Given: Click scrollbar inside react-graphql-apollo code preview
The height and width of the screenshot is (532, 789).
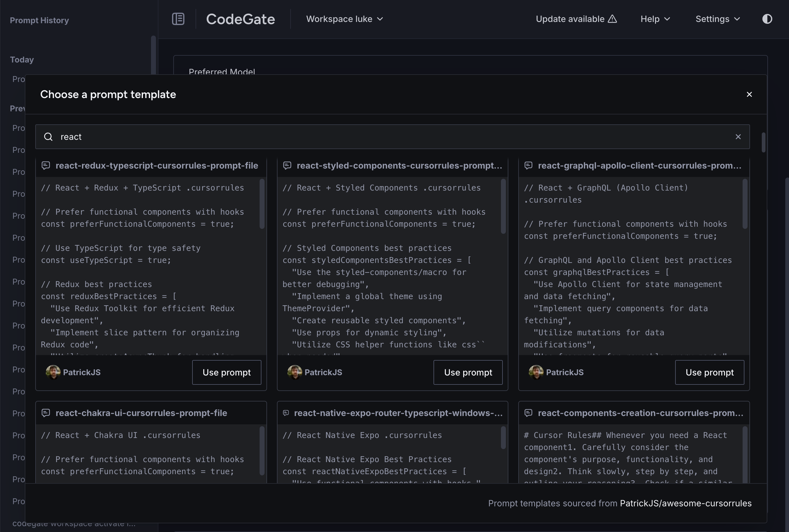Looking at the screenshot, I should [x=745, y=204].
